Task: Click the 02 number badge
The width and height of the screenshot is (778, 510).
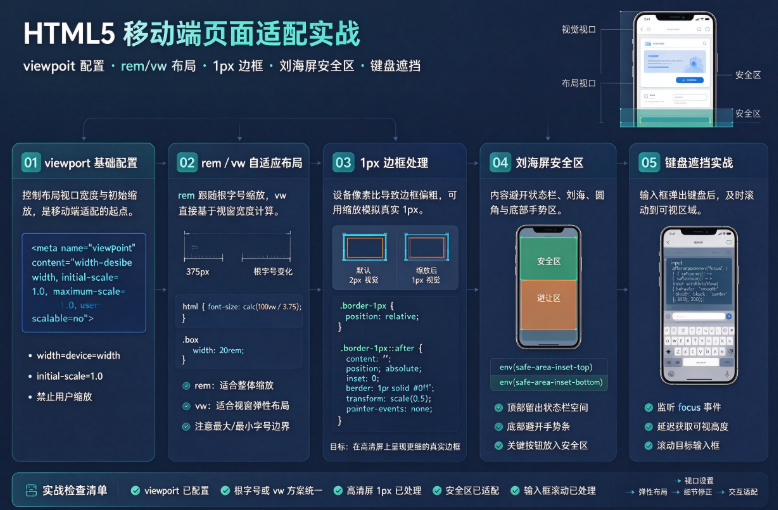Action: point(187,163)
